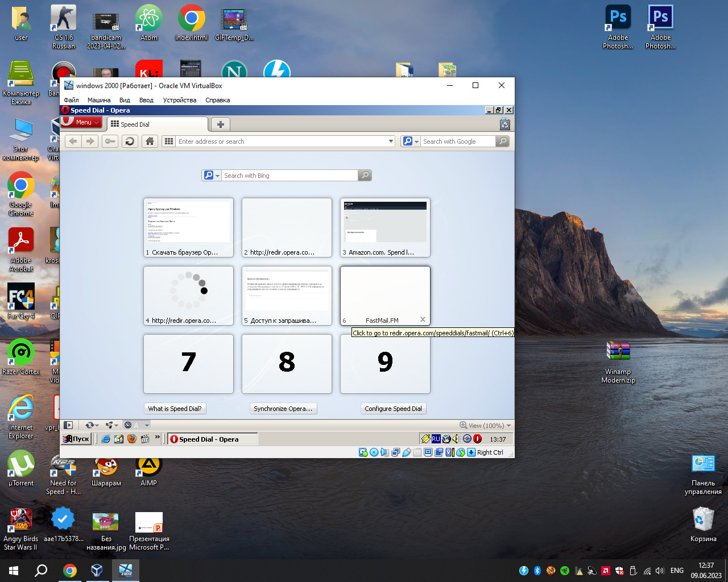Toggle the Opera side panel icon
Image resolution: width=728 pixels, height=582 pixels.
pos(68,425)
